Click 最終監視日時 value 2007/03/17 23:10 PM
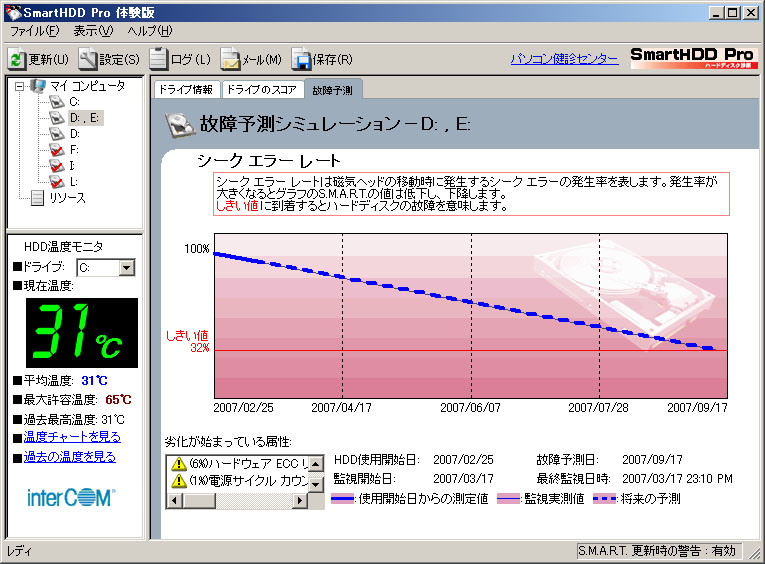 pyautogui.click(x=677, y=479)
